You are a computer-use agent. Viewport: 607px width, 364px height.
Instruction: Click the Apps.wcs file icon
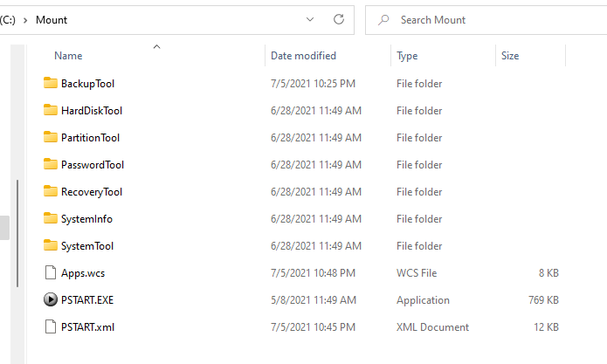(51, 272)
